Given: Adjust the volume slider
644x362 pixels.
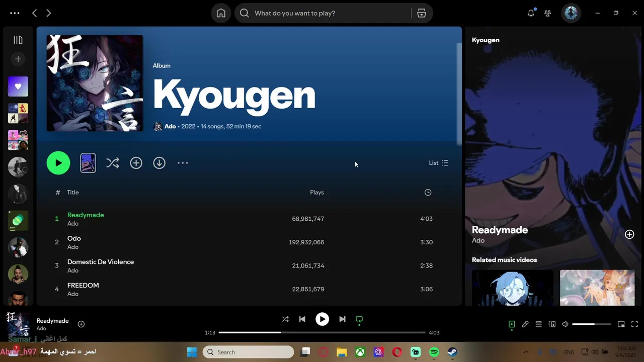Looking at the screenshot, I should [592, 324].
